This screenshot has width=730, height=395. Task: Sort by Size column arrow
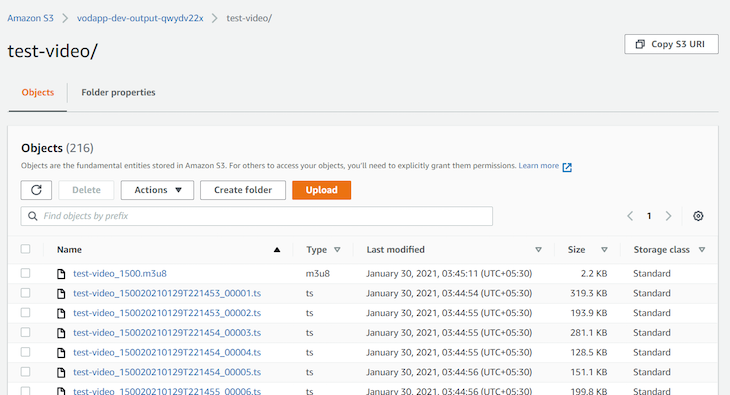[x=604, y=250]
